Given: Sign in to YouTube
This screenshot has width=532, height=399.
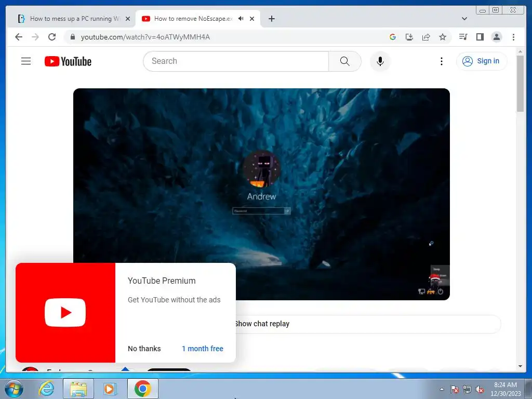Looking at the screenshot, I should [x=482, y=61].
